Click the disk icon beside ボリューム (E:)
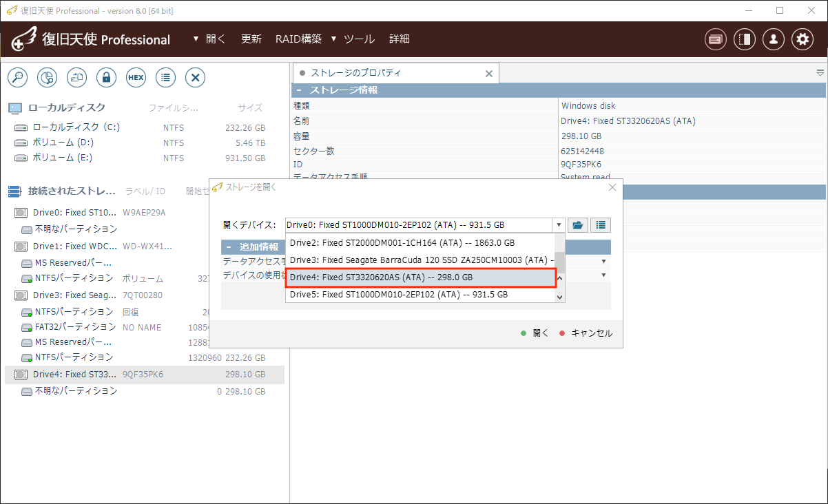This screenshot has width=828, height=504. [21, 158]
